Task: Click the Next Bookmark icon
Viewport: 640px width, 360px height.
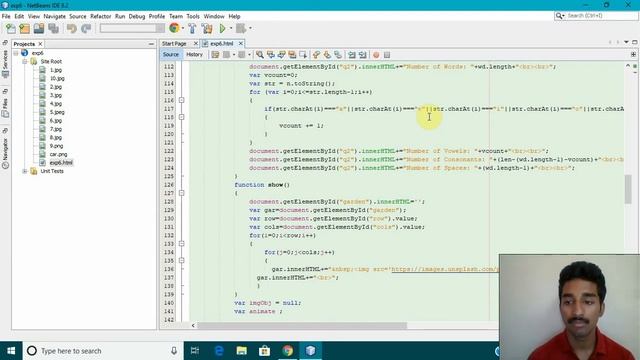Action: click(x=327, y=55)
